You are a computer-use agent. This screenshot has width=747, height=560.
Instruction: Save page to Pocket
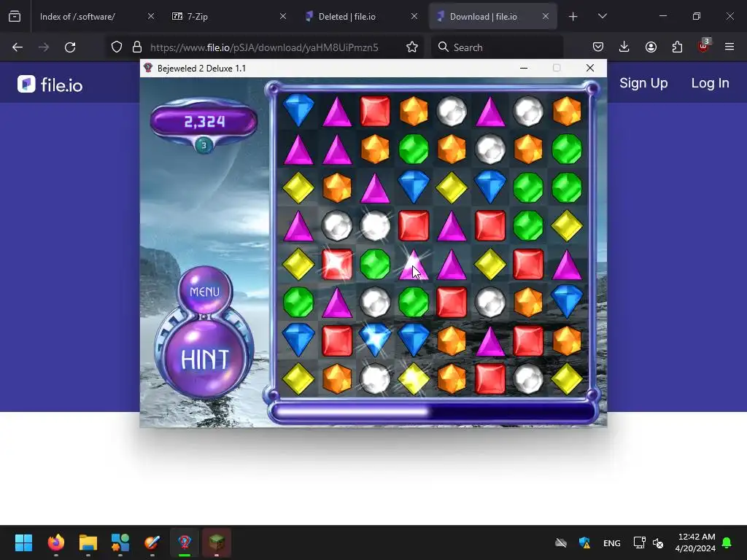click(598, 47)
